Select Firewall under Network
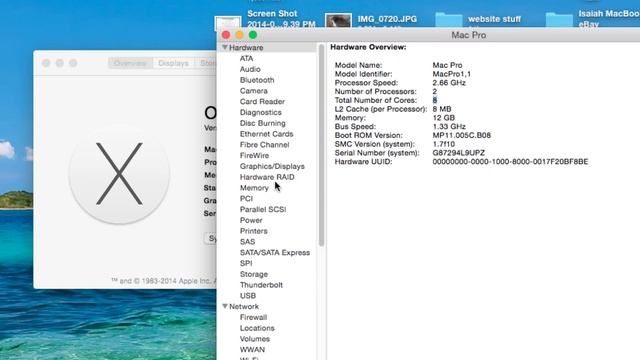Image resolution: width=640 pixels, height=360 pixels. pyautogui.click(x=253, y=317)
